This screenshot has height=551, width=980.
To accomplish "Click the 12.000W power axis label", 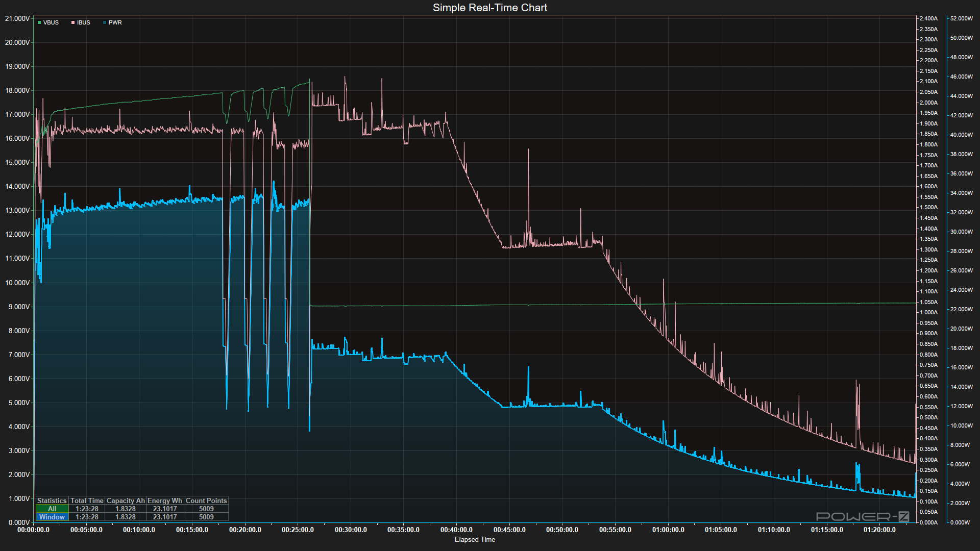I will (962, 406).
